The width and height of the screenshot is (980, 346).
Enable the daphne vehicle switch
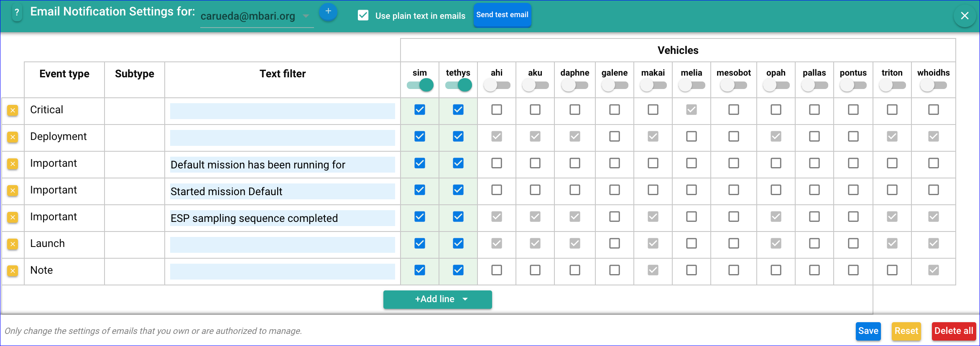tap(574, 85)
